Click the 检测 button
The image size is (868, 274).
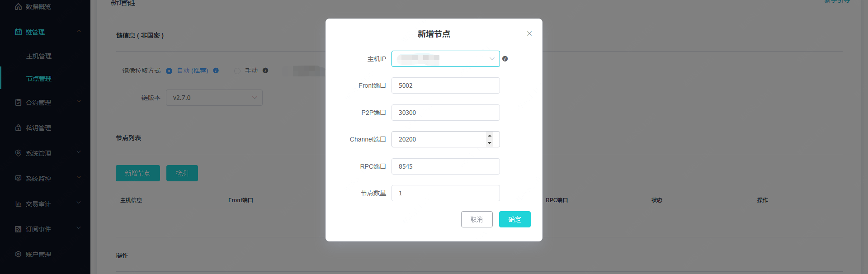tap(182, 173)
